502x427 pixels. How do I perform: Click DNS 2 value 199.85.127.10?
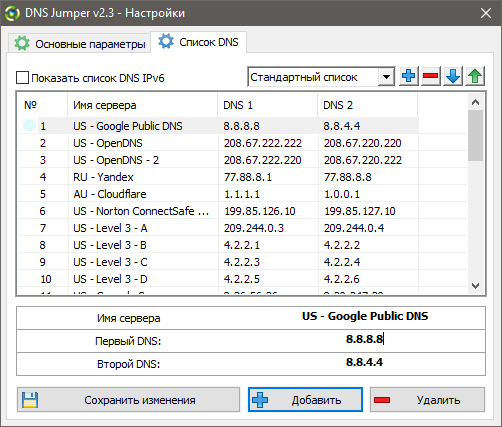(x=360, y=211)
